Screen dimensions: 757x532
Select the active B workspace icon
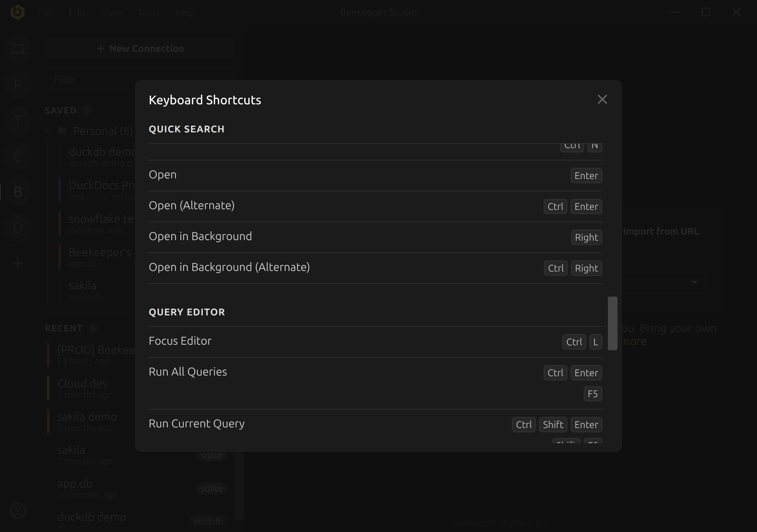(17, 191)
